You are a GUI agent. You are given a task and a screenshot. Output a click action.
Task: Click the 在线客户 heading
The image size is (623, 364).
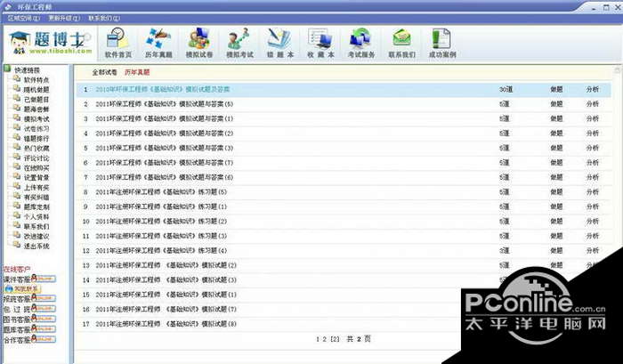[x=17, y=270]
